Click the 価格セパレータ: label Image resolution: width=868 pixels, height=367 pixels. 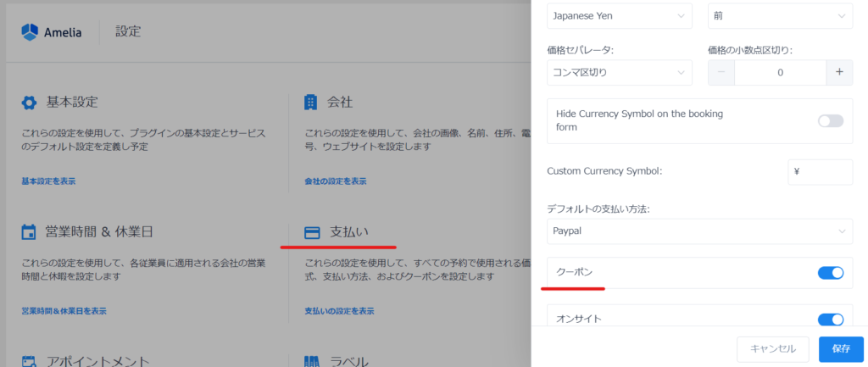point(581,50)
